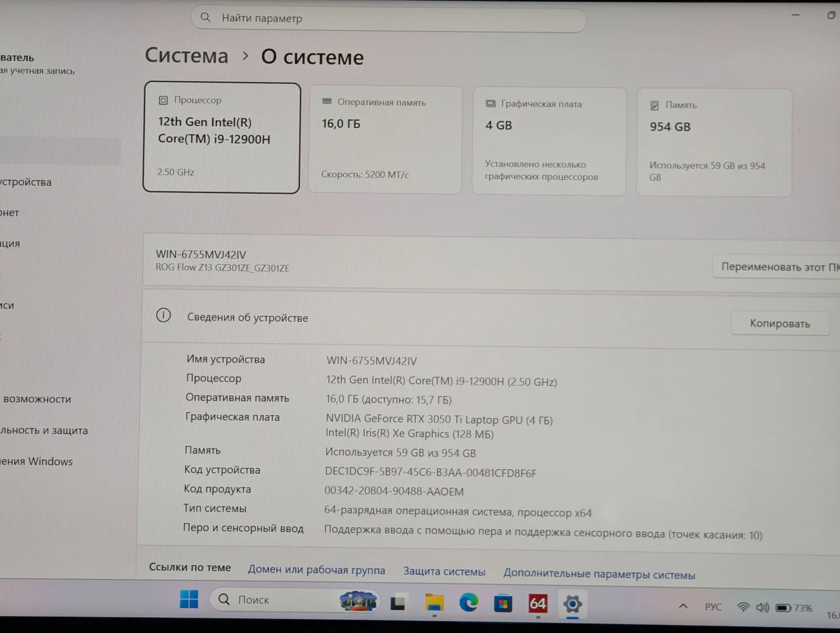Click the Windows Start button

(x=189, y=599)
